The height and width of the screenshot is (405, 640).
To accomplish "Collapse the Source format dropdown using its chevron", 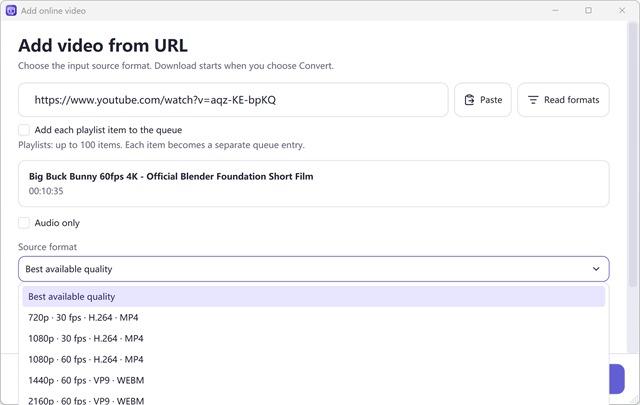I will coord(596,269).
